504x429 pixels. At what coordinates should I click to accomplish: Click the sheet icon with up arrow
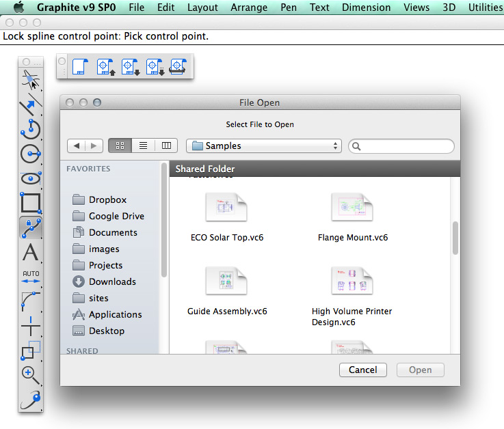[x=106, y=67]
